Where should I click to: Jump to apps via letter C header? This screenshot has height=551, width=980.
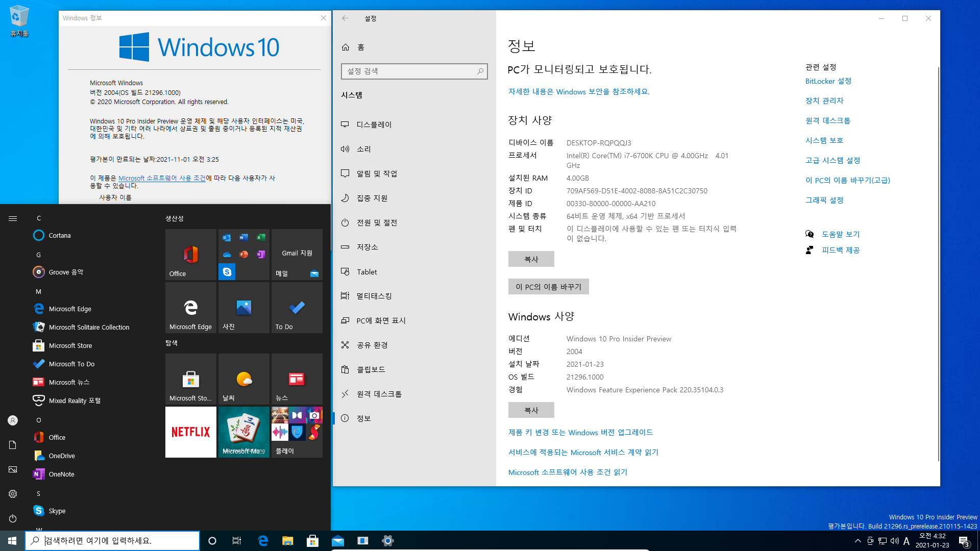(39, 218)
